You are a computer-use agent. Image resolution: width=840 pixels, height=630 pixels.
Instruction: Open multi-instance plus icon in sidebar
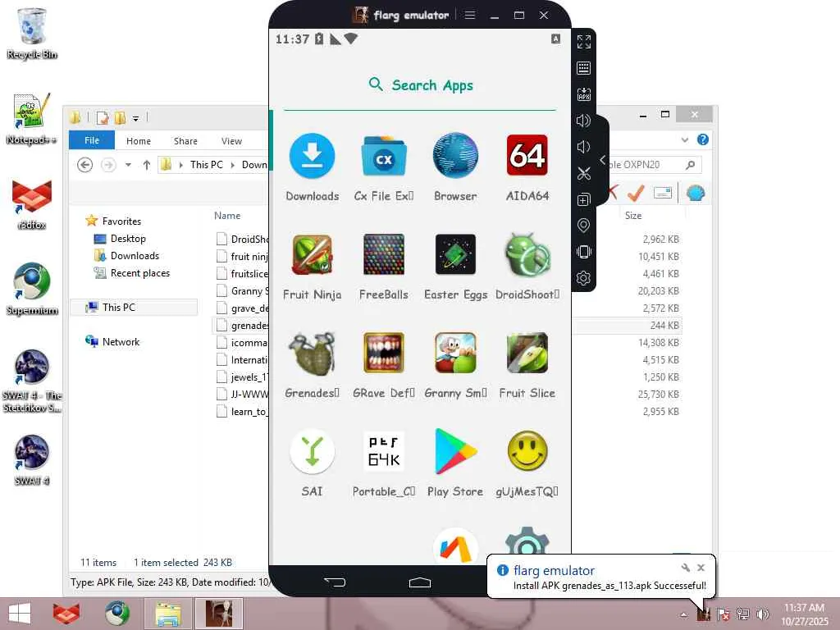(x=584, y=199)
